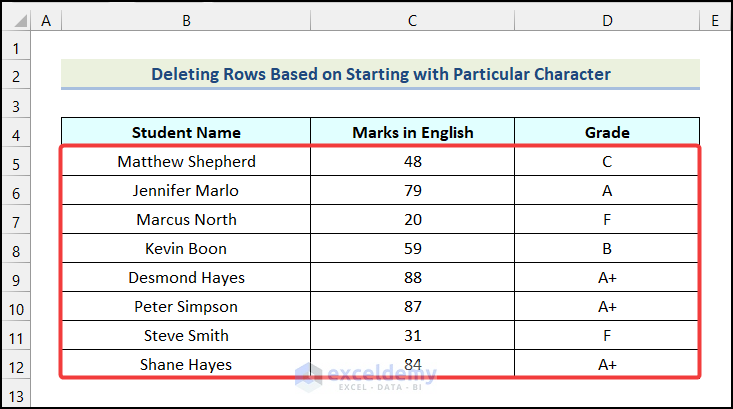Image resolution: width=733 pixels, height=409 pixels.
Task: Select the Peter Simpson cell
Action: 186,307
